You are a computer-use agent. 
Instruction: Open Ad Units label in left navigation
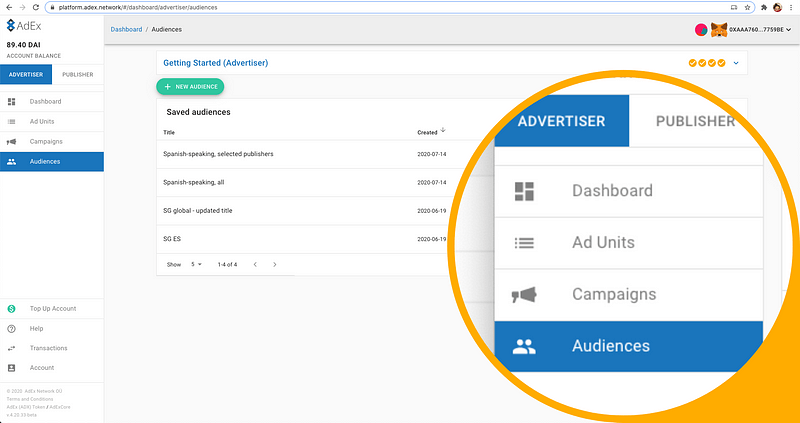[42, 121]
